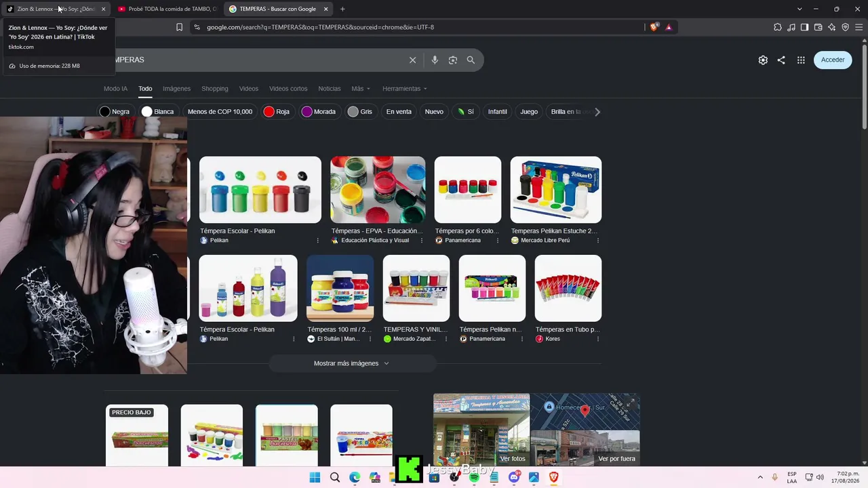Filter by Morada color chip
Screen dimensions: 868x488
(x=319, y=112)
